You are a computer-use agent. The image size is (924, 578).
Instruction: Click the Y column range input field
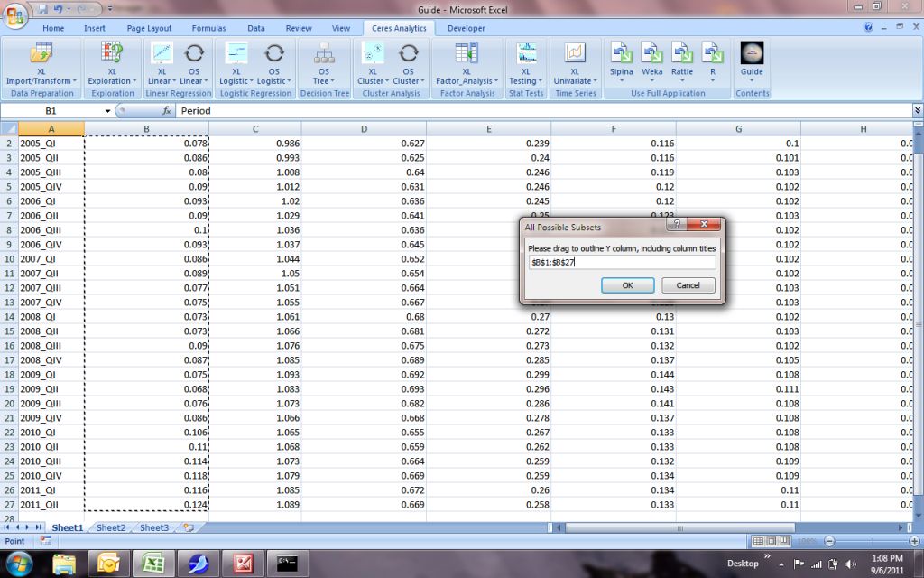coord(622,263)
